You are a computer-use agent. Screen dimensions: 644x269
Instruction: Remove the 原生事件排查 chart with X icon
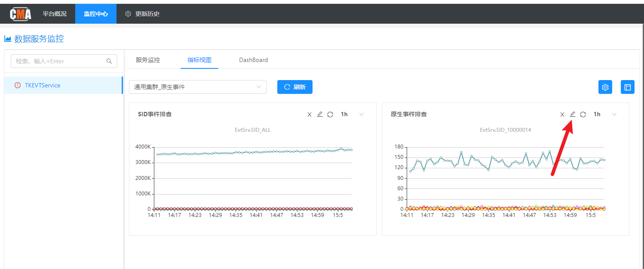click(562, 114)
